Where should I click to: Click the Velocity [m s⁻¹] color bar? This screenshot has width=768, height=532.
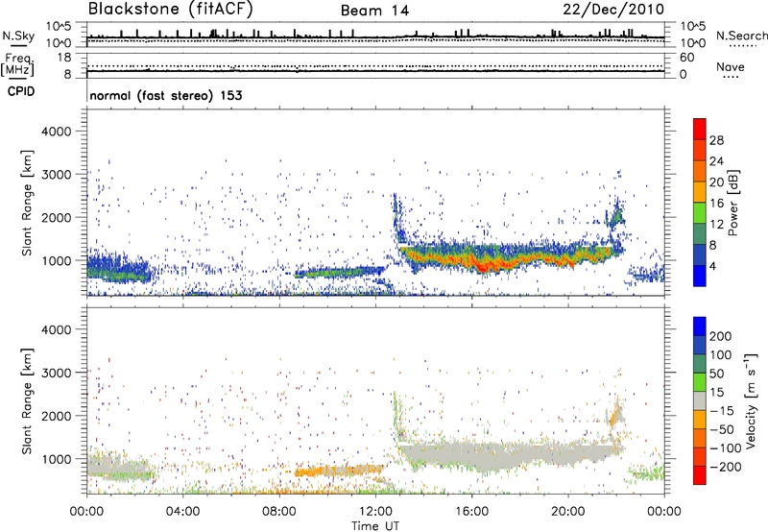pos(700,400)
